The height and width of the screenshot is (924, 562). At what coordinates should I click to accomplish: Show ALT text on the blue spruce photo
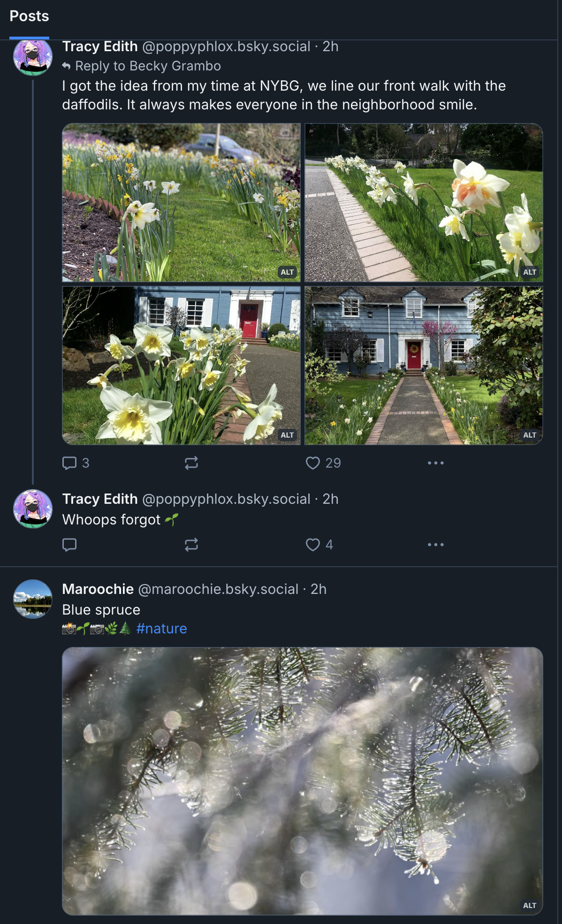pyautogui.click(x=530, y=905)
